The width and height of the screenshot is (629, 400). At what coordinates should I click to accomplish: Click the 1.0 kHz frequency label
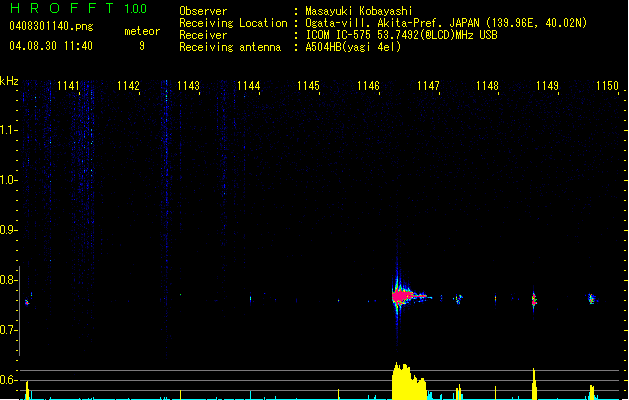coord(9,180)
